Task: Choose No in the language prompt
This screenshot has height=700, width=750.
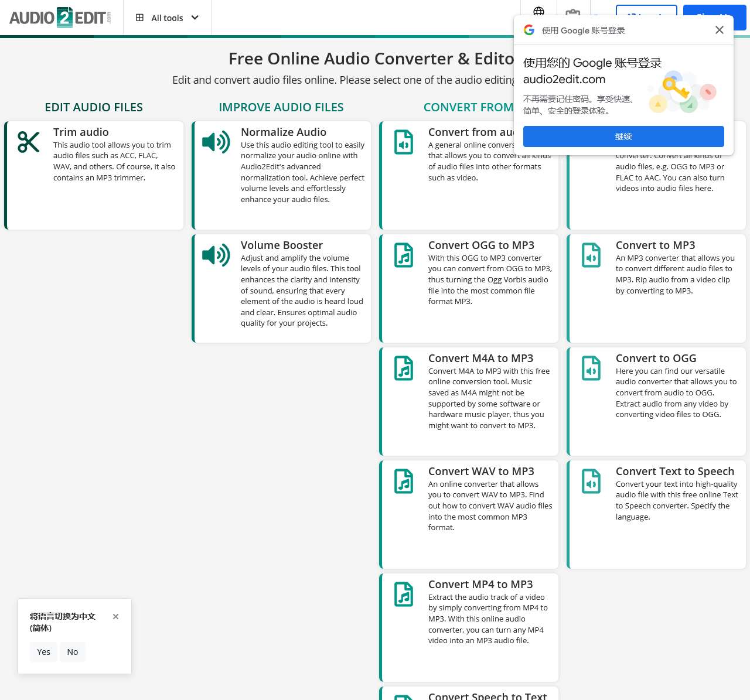Action: click(73, 652)
